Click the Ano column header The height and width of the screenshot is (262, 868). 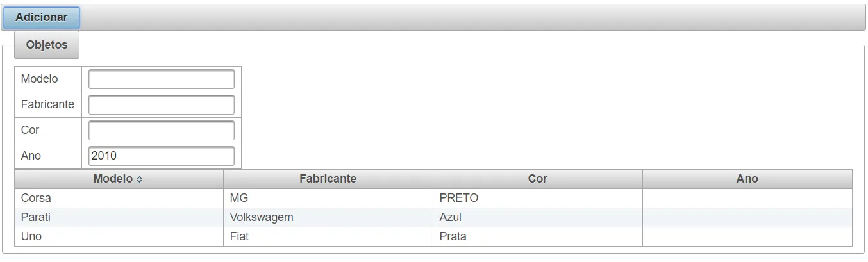tap(747, 179)
